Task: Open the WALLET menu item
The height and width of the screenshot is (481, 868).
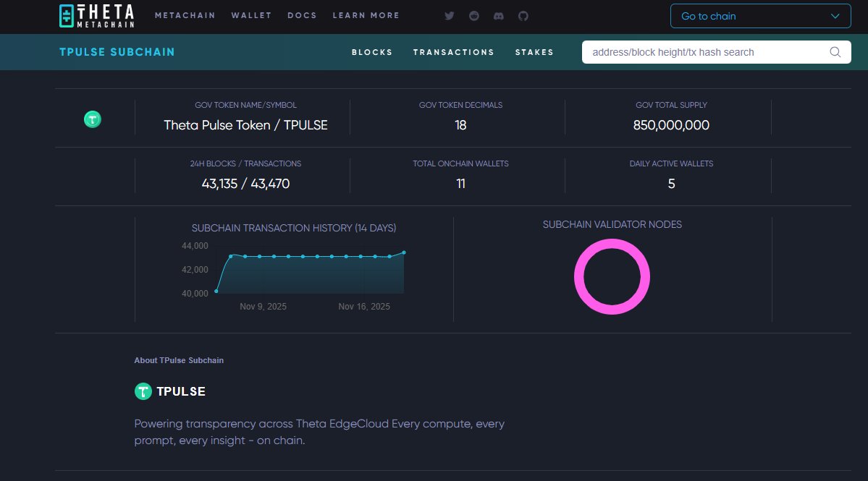Action: pos(251,15)
